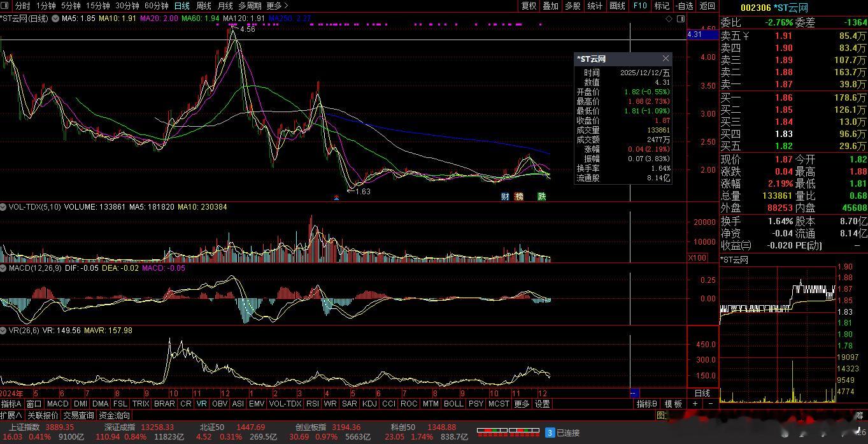Toggle the side panel icon beside the diamond

(x=680, y=19)
